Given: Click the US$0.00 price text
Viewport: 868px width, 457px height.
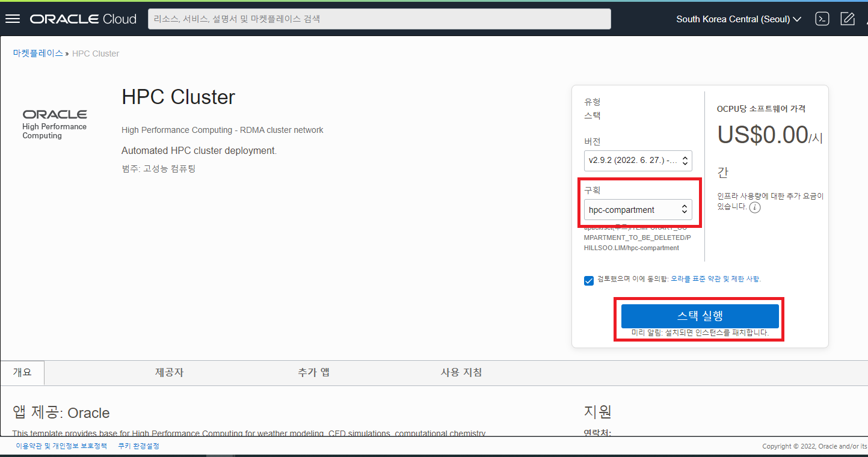Looking at the screenshot, I should (763, 135).
